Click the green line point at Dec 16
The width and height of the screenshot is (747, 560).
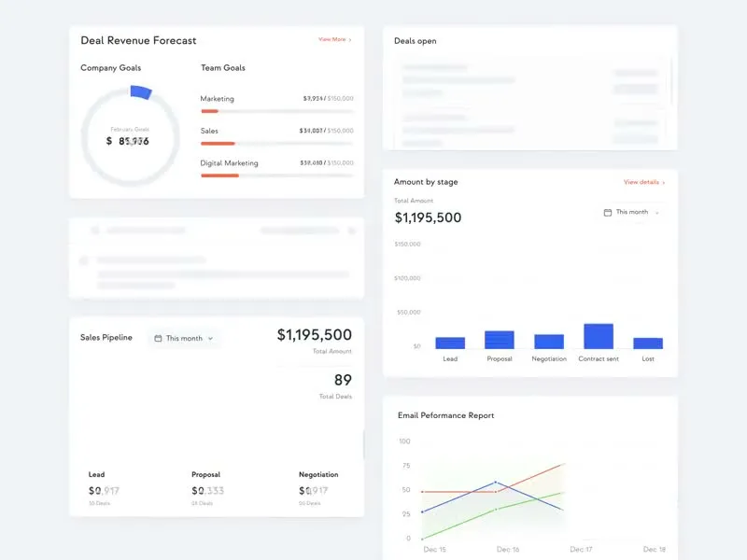point(496,509)
